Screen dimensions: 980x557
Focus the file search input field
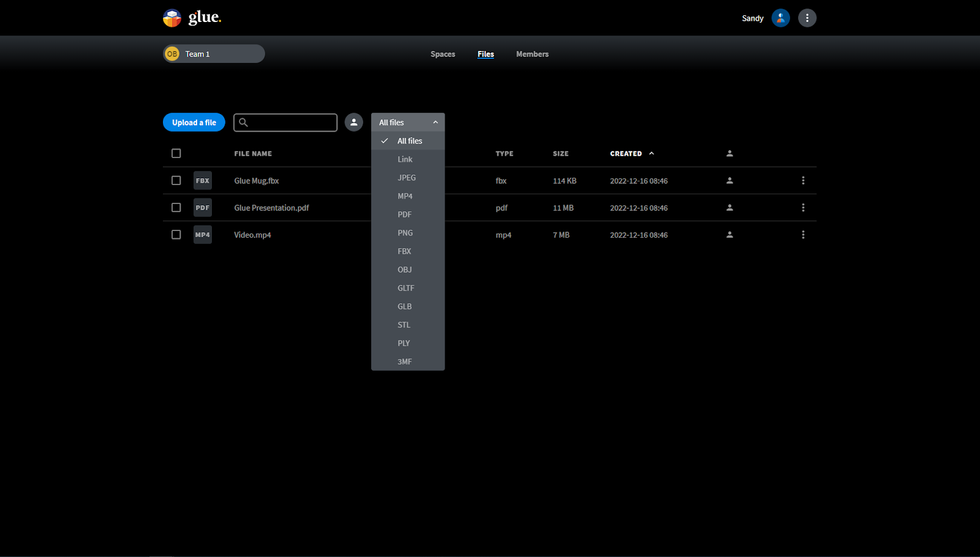tap(285, 123)
